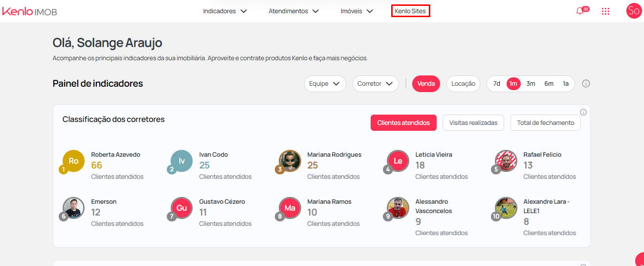Open the apps grid icon
The height and width of the screenshot is (266, 644).
tap(605, 11)
